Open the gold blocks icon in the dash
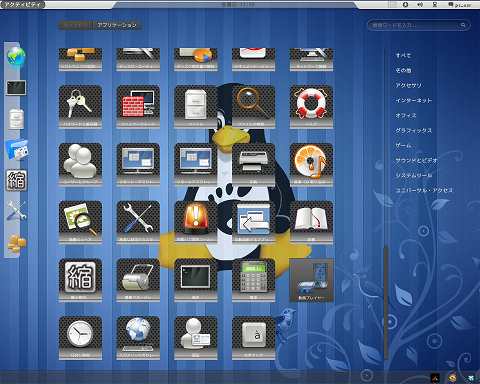480x384 pixels. (17, 242)
